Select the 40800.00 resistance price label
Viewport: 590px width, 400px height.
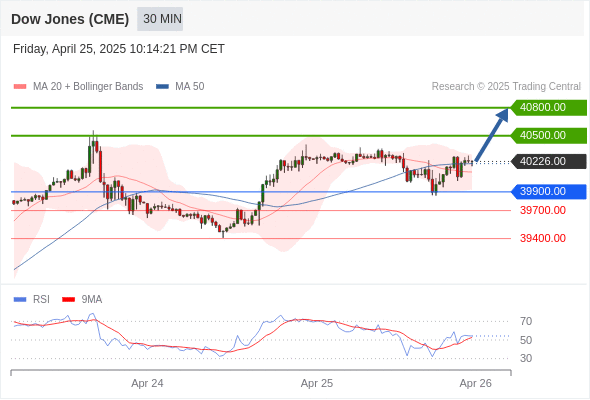(549, 108)
